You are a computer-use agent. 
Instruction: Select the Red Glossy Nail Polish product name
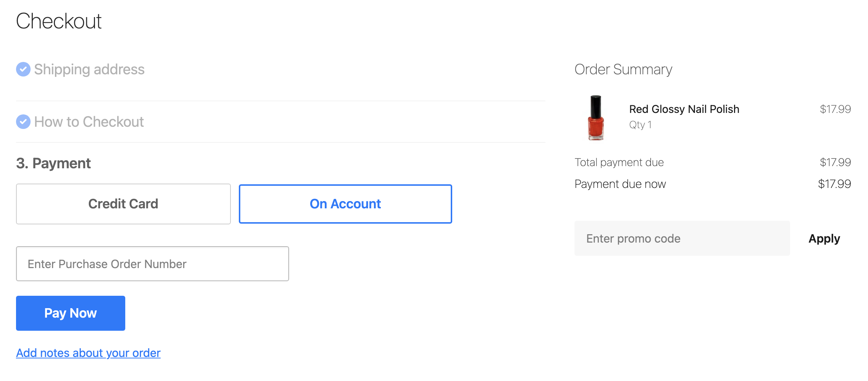click(684, 109)
